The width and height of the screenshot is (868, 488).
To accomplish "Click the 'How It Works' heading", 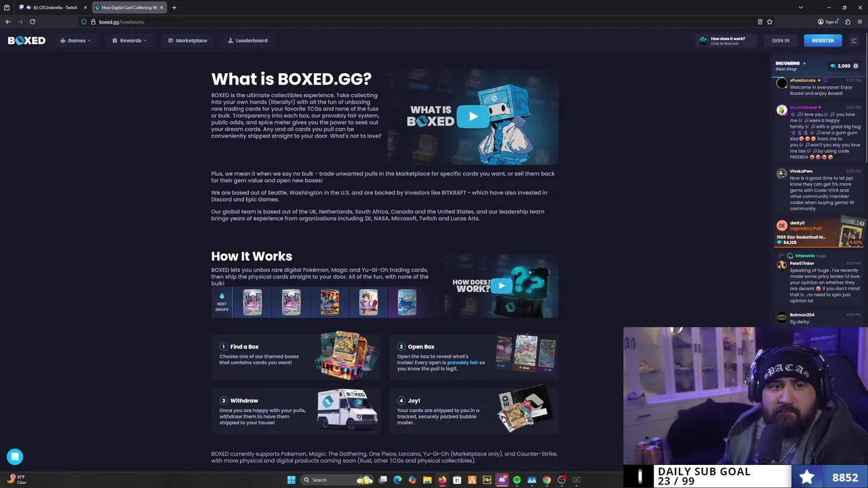I will 252,256.
